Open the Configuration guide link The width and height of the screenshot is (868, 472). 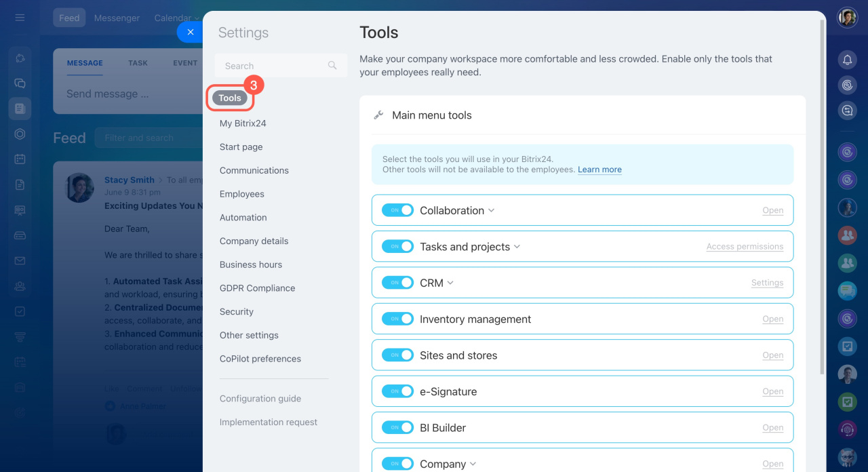(260, 399)
